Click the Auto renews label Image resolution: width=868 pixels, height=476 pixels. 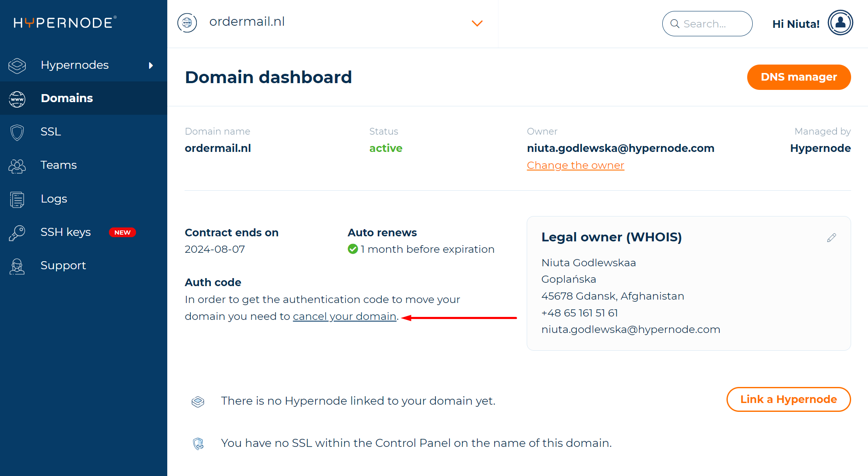point(382,233)
